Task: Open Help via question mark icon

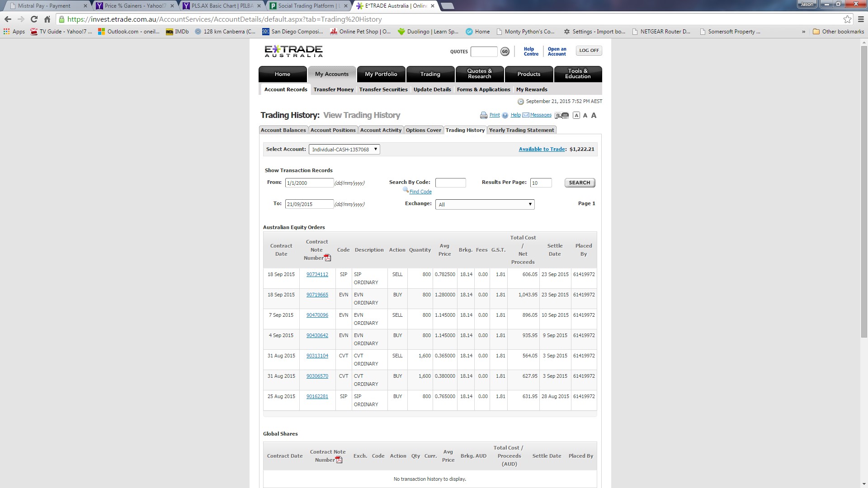Action: click(x=505, y=115)
